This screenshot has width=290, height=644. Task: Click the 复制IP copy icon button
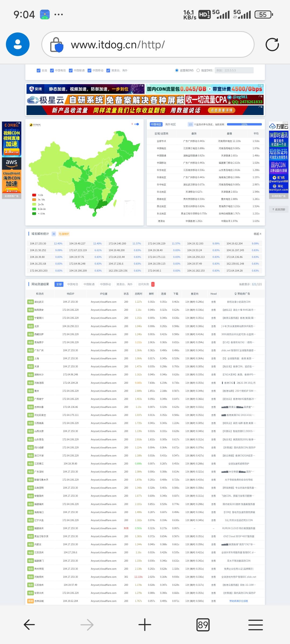(x=64, y=234)
